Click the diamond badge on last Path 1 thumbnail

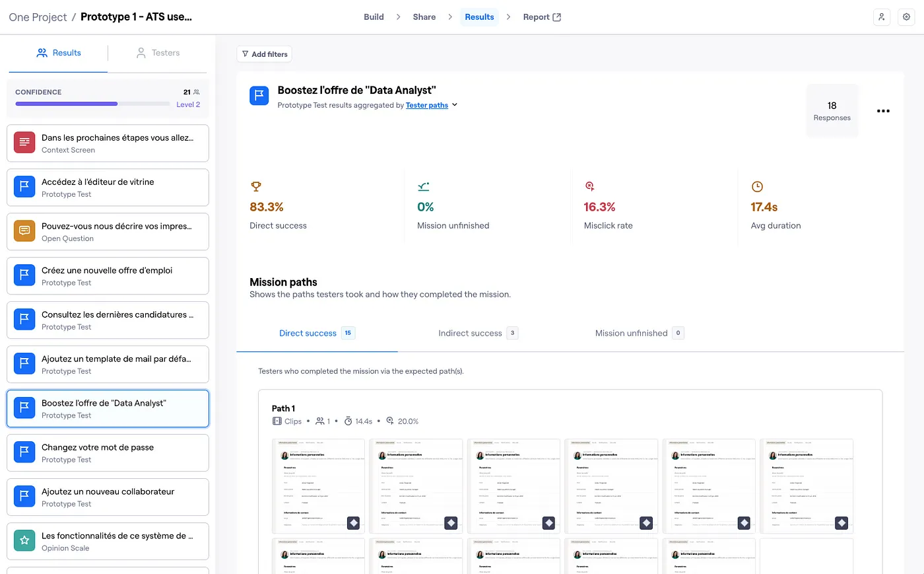[x=841, y=523]
